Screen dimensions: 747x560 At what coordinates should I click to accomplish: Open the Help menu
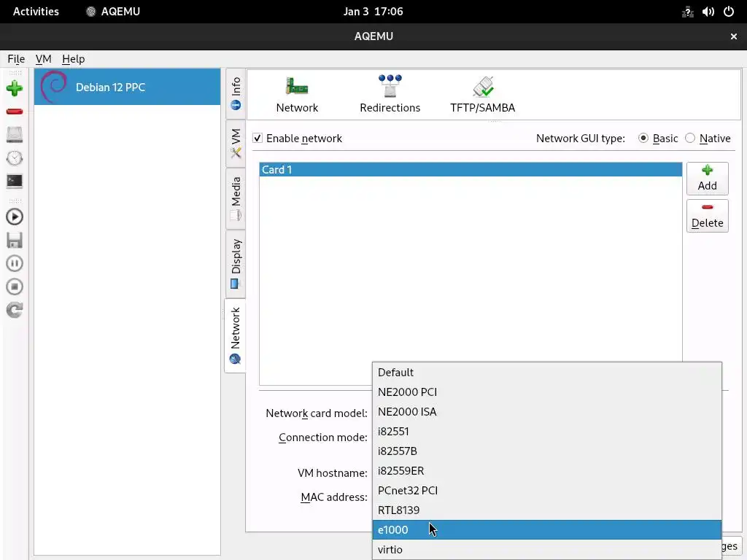tap(74, 59)
